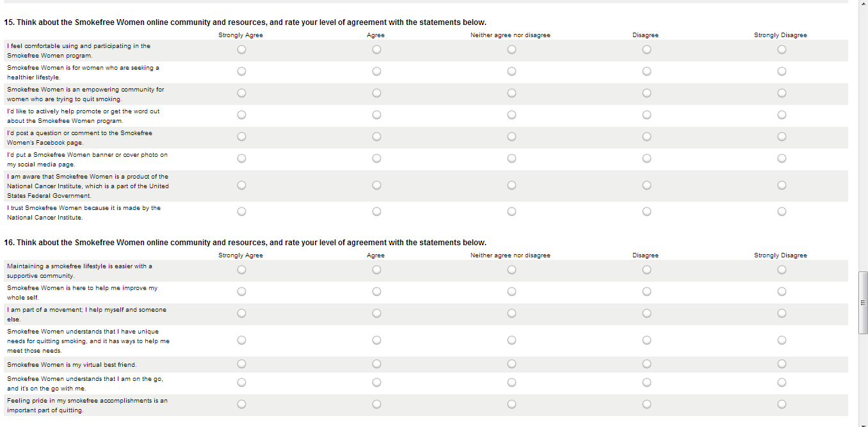The height and width of the screenshot is (427, 868).
Task: Choose Disagree for improve my whole self
Action: click(647, 292)
